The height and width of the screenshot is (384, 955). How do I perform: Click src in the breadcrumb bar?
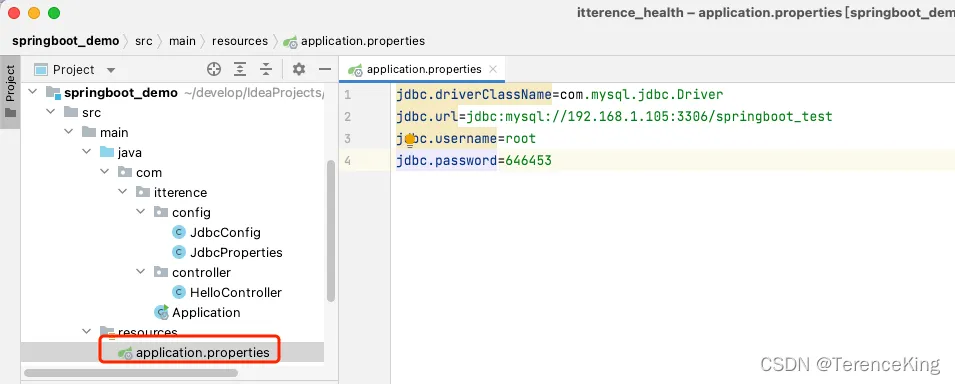[144, 41]
